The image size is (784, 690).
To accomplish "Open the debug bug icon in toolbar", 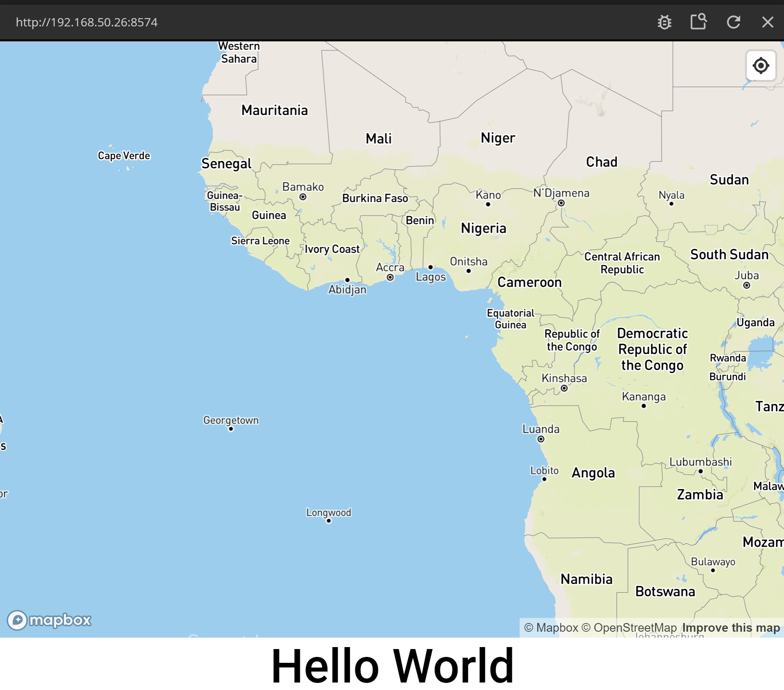I will 664,22.
